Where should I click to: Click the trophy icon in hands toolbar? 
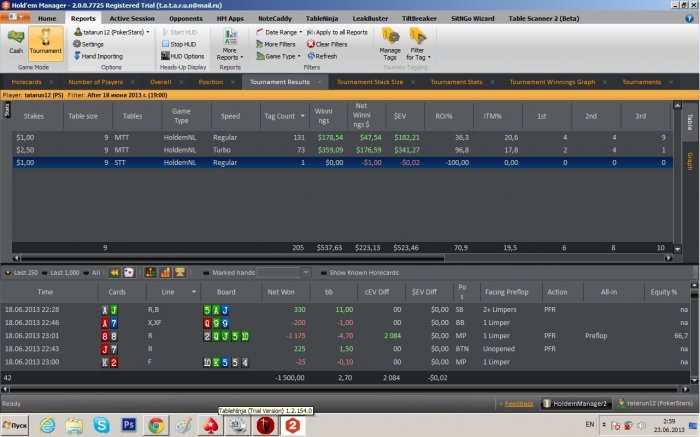[179, 272]
